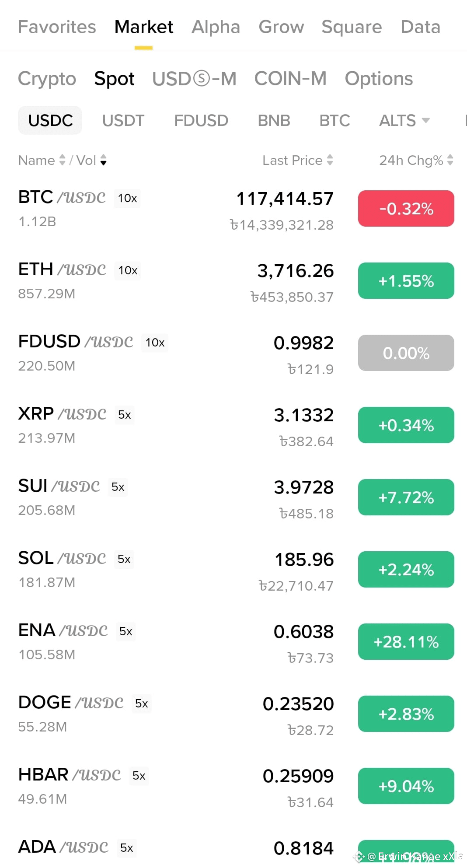This screenshot has width=467, height=868.
Task: Sort by Last Price
Action: click(298, 161)
